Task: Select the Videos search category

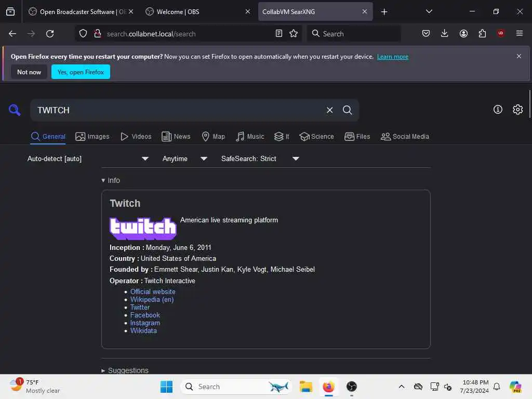Action: [x=136, y=137]
